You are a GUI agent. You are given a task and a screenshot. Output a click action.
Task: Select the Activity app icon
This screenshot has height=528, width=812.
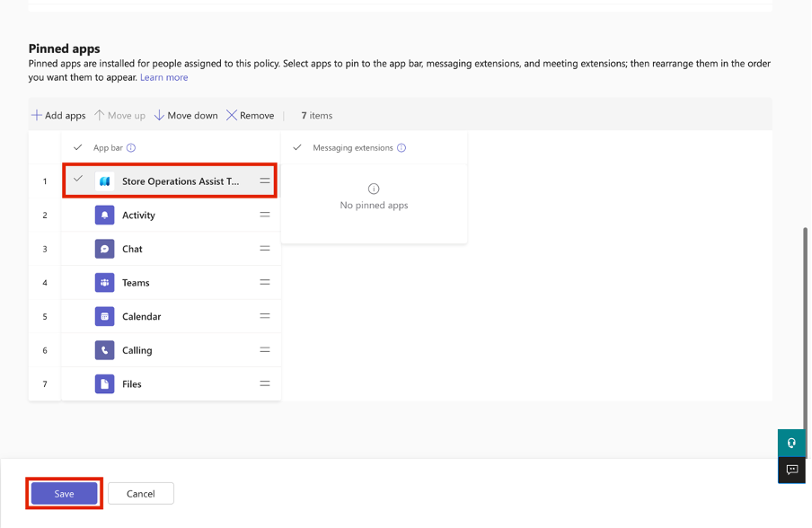click(x=104, y=215)
